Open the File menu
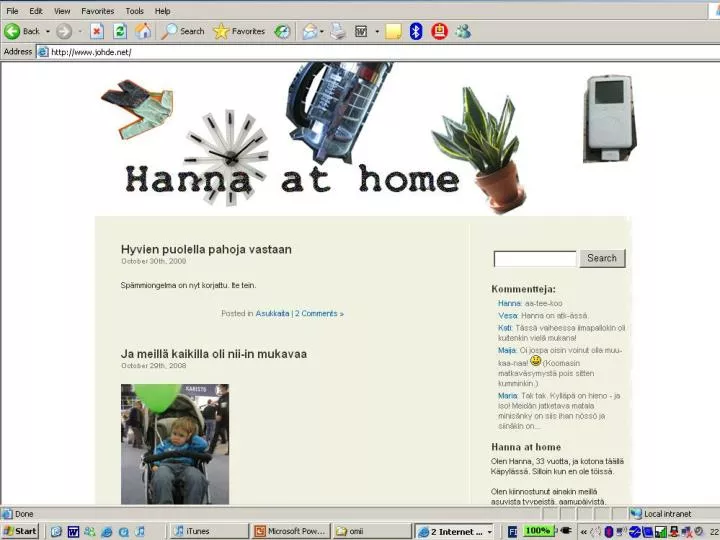Screen dimensions: 720x540 tap(12, 11)
